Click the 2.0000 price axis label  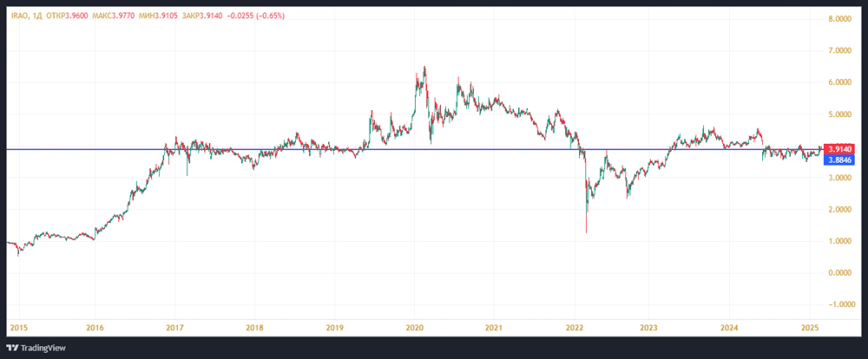coord(840,210)
